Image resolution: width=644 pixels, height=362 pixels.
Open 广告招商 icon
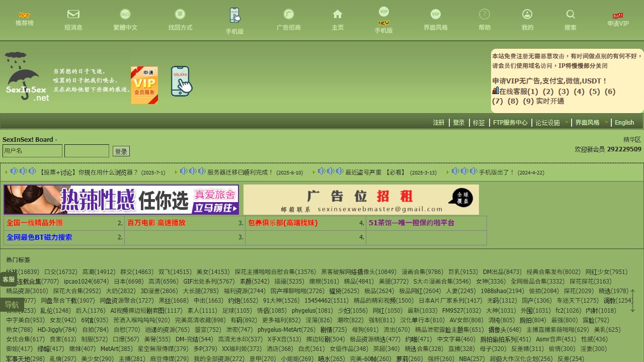[288, 15]
